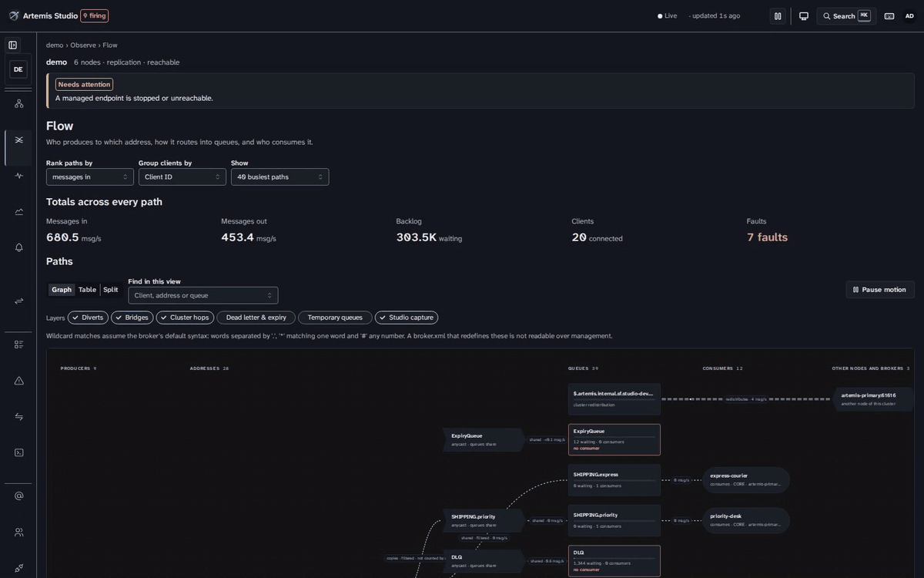The height and width of the screenshot is (578, 924).
Task: Open the AD user avatar menu
Action: 909,16
